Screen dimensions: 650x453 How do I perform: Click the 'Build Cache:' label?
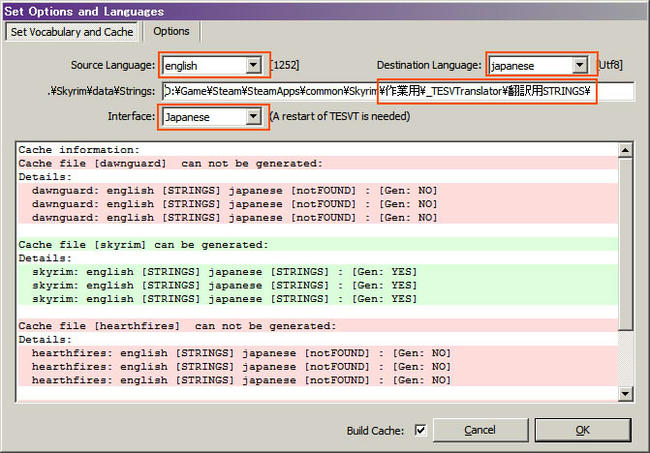point(375,431)
